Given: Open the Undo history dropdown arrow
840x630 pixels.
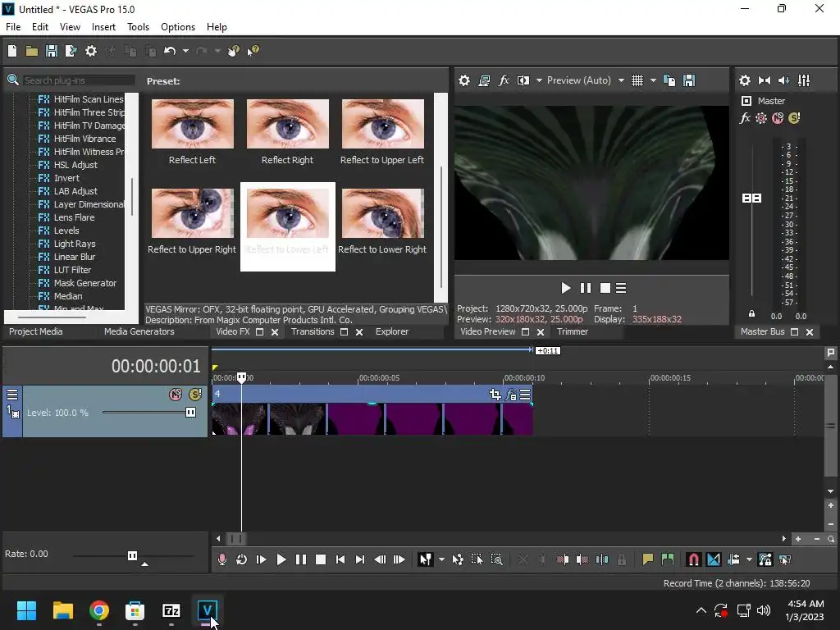Looking at the screenshot, I should (185, 51).
